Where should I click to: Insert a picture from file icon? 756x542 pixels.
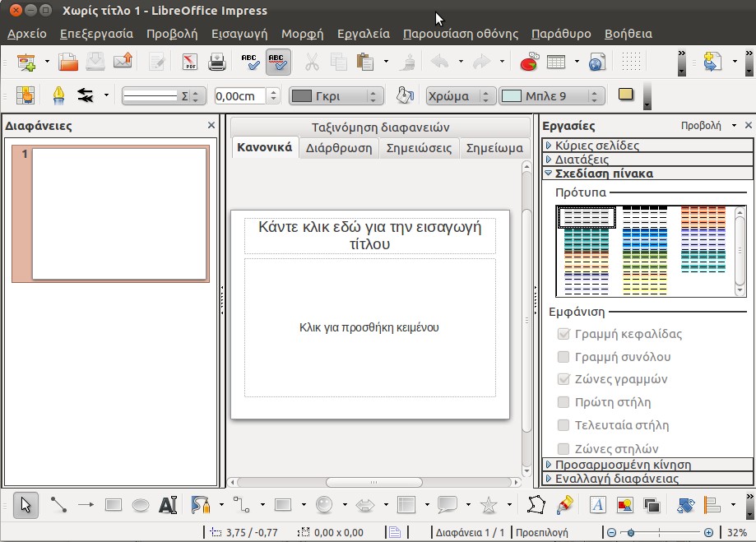pos(625,505)
